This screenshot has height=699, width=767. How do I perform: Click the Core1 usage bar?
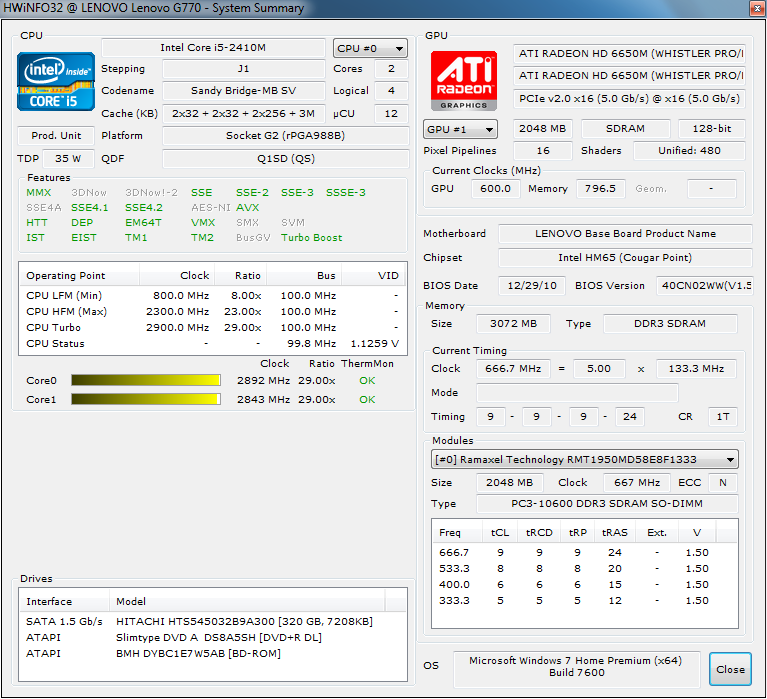point(145,399)
